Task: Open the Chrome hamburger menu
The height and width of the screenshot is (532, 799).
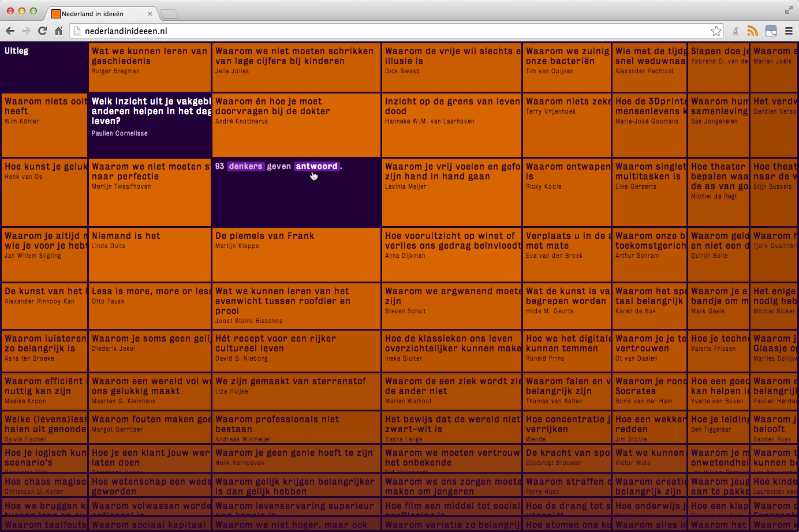Action: (x=789, y=31)
